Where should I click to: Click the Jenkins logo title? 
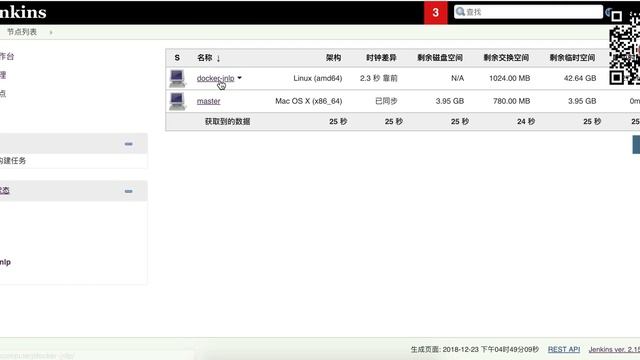click(x=23, y=12)
